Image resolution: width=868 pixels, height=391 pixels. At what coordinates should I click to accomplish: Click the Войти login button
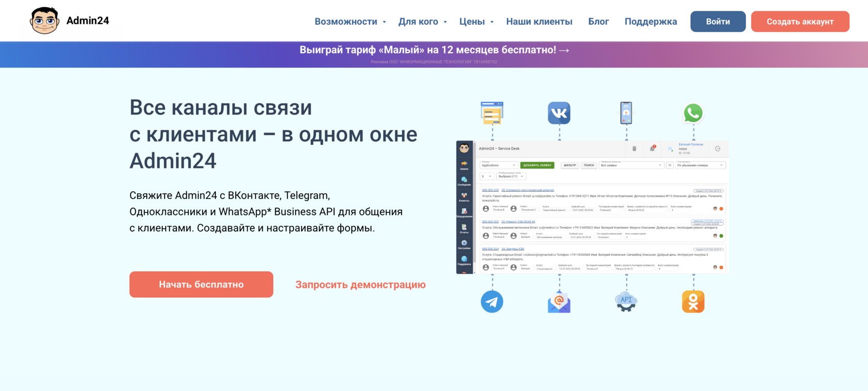pos(718,21)
